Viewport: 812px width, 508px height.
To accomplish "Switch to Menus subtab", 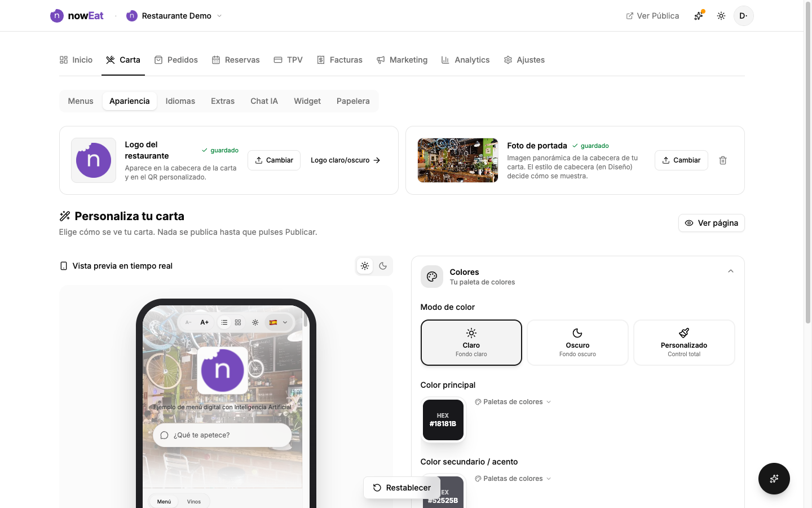I will coord(81,101).
